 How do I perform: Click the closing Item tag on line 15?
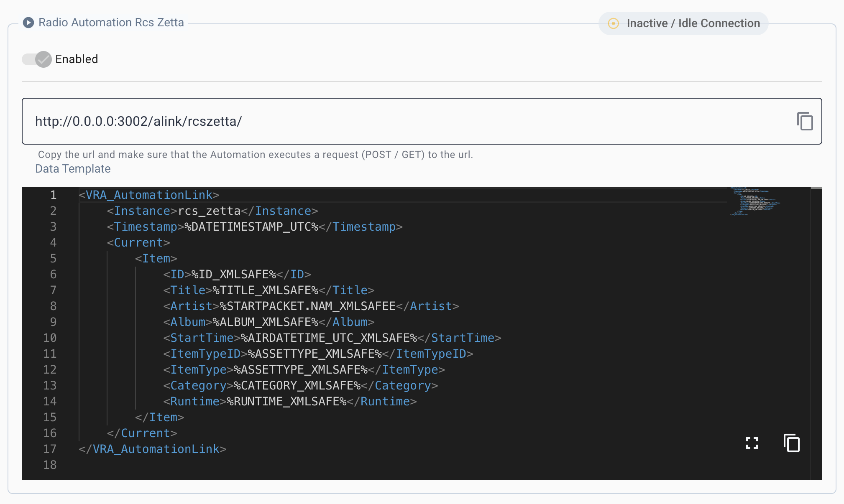(x=159, y=417)
